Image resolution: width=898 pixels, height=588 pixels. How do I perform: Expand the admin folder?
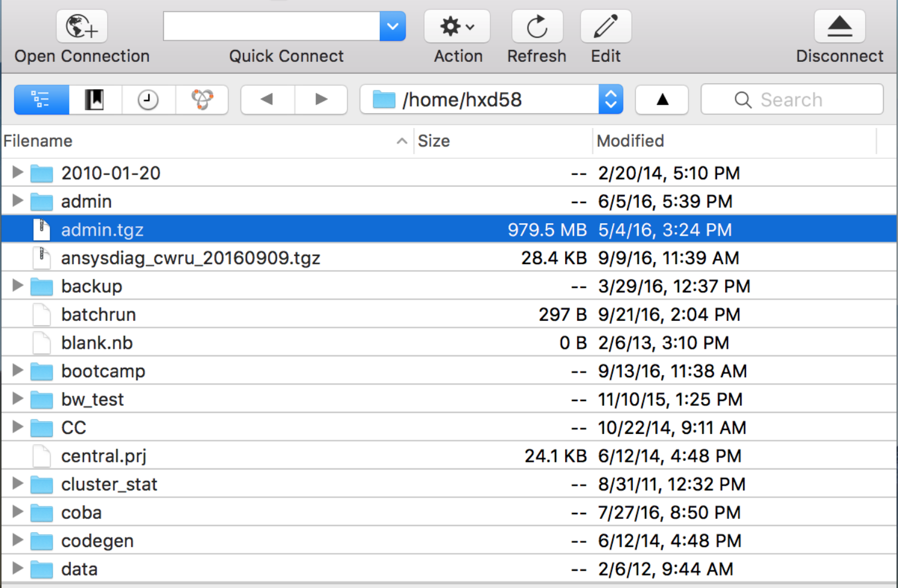pyautogui.click(x=18, y=201)
